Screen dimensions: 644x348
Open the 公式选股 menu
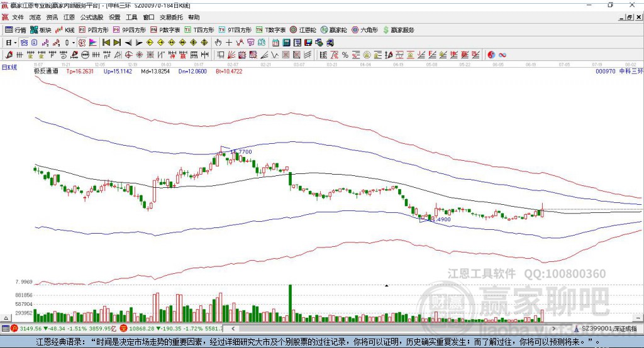[x=91, y=18]
